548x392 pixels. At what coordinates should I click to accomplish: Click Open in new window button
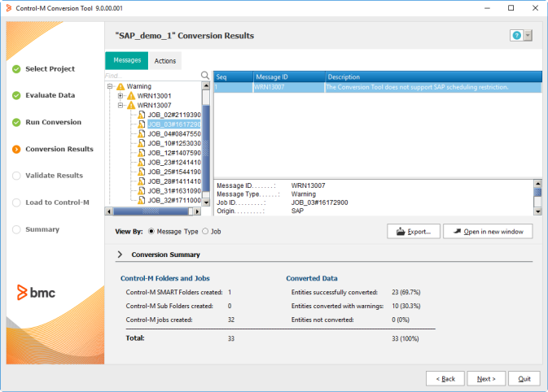pos(488,232)
